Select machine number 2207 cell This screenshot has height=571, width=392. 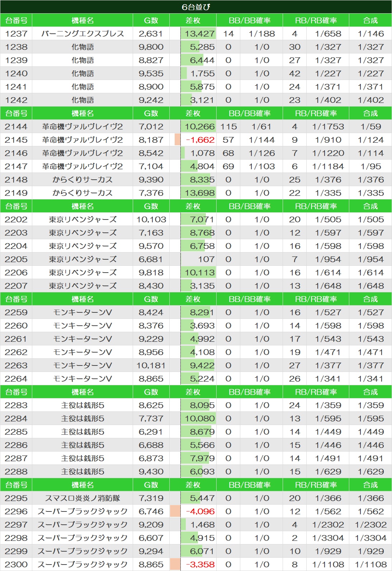[16, 286]
